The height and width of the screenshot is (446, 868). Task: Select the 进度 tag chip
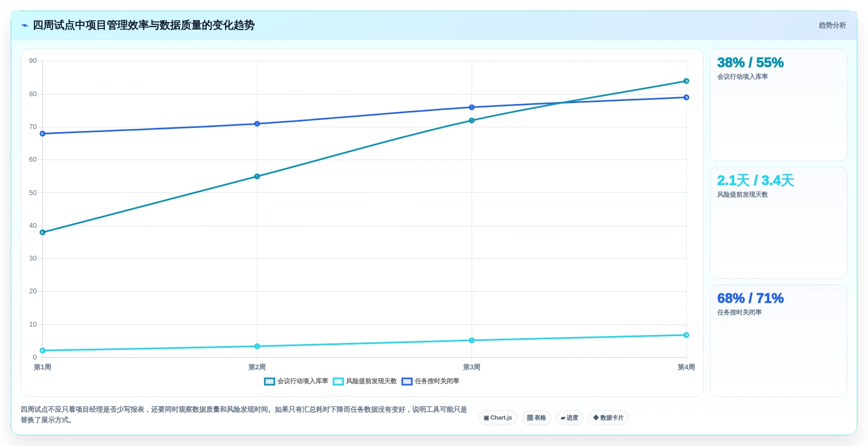pos(569,417)
